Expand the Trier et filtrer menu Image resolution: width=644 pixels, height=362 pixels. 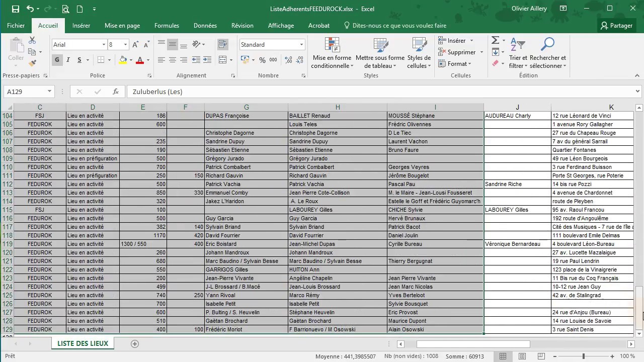[x=518, y=53]
